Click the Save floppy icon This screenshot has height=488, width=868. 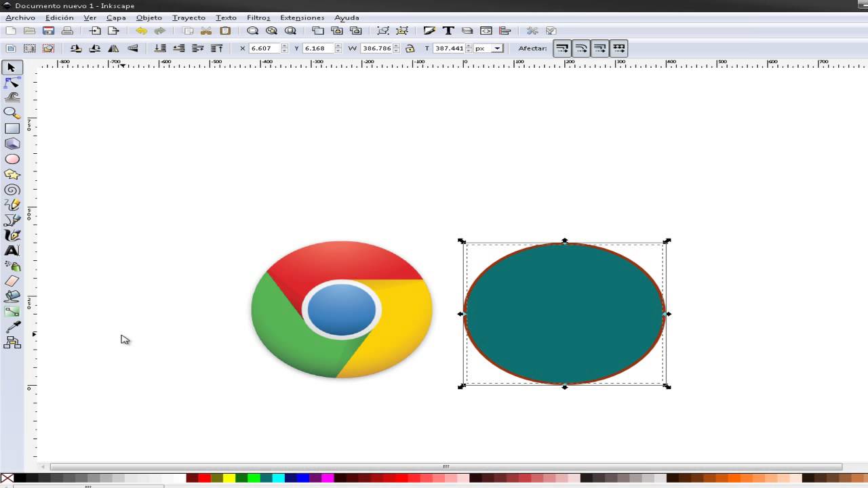[x=48, y=30]
